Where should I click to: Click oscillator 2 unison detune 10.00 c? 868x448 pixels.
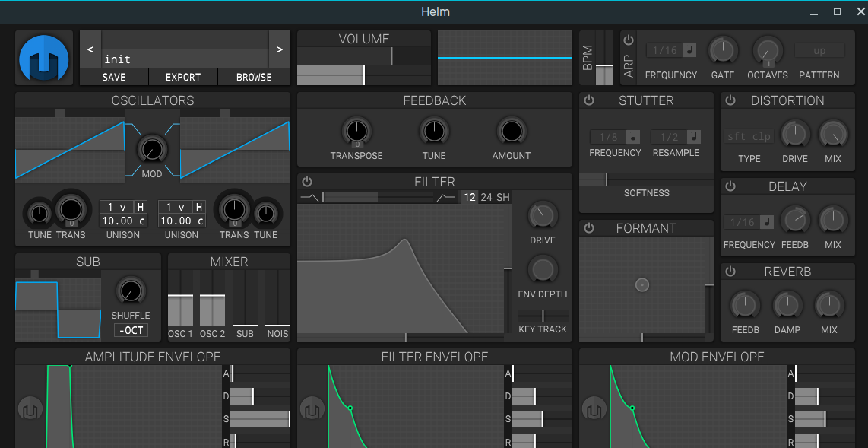(182, 221)
